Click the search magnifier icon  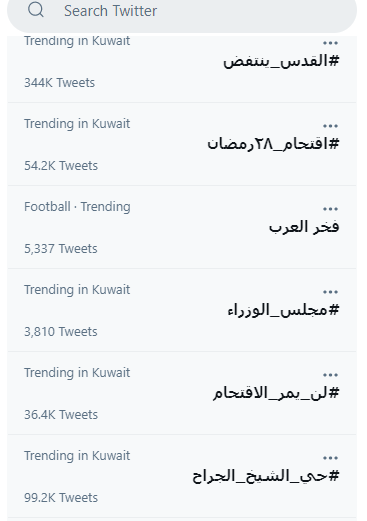click(36, 9)
